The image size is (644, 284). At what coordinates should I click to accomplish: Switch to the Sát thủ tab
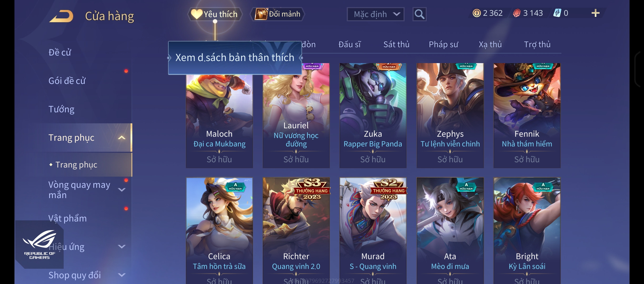coord(396,44)
